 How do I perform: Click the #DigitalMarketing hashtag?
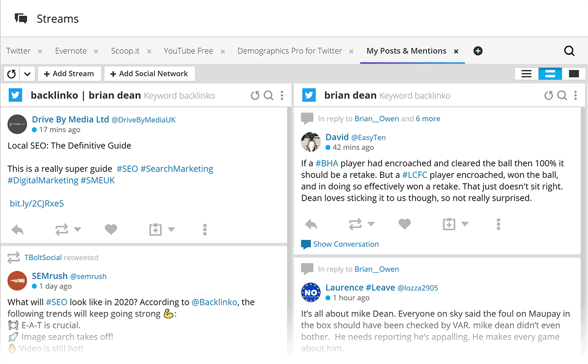point(43,180)
